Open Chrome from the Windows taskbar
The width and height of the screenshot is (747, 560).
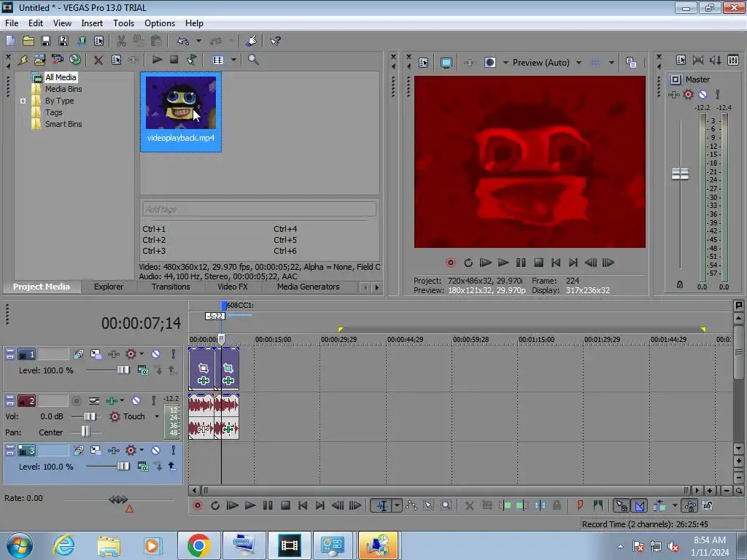(x=198, y=545)
